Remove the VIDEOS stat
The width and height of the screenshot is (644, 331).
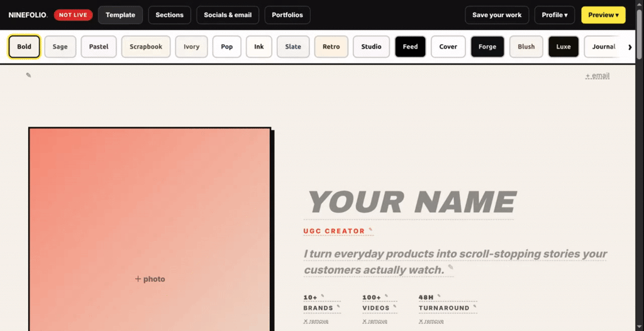tap(375, 322)
